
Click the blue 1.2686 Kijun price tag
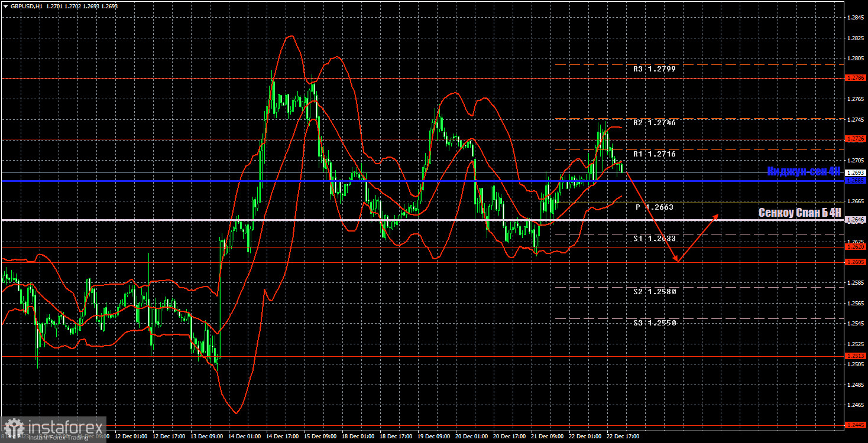click(x=856, y=181)
